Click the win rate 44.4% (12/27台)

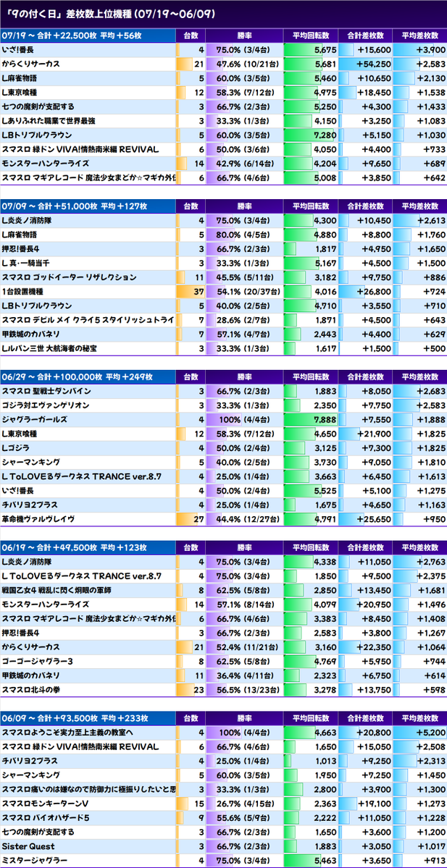247,518
